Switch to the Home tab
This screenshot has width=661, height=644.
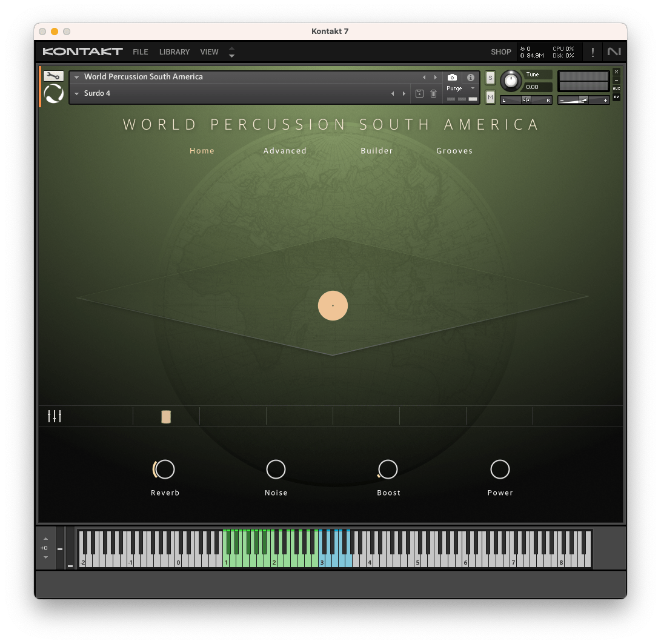click(x=202, y=150)
